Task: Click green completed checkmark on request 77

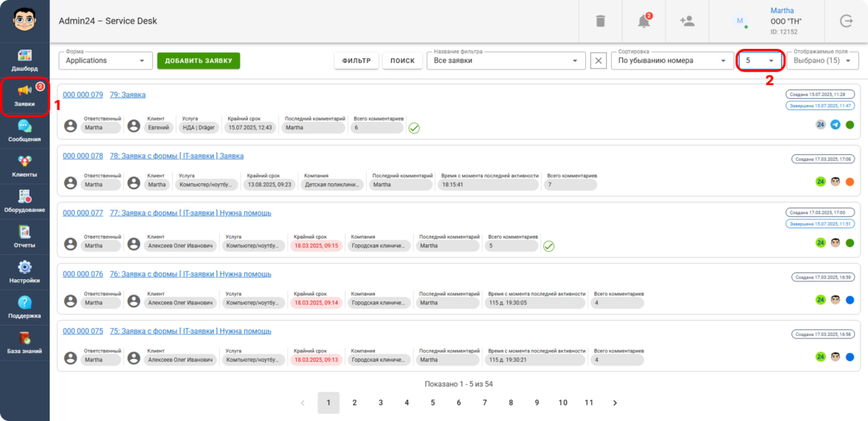Action: tap(548, 246)
